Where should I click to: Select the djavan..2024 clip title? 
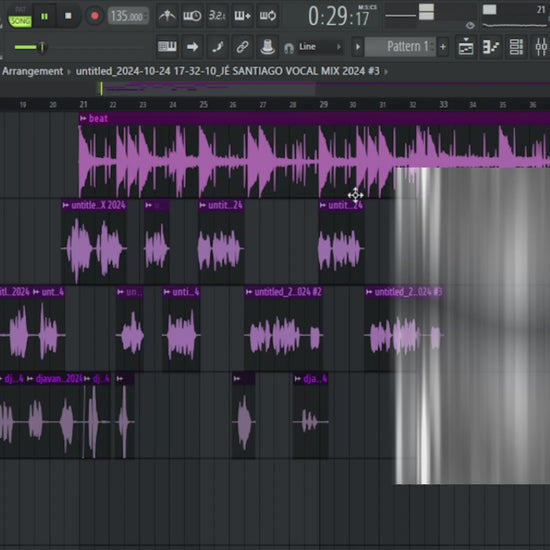point(59,378)
